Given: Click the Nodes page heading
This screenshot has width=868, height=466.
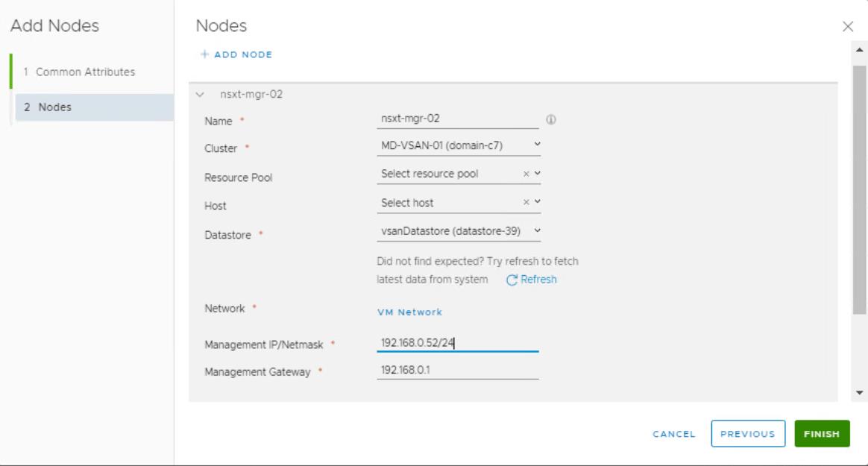Looking at the screenshot, I should [221, 26].
